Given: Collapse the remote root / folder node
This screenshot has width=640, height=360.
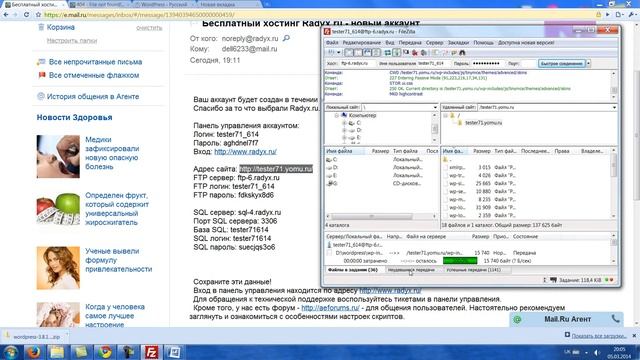Looking at the screenshot, I should tap(446, 116).
